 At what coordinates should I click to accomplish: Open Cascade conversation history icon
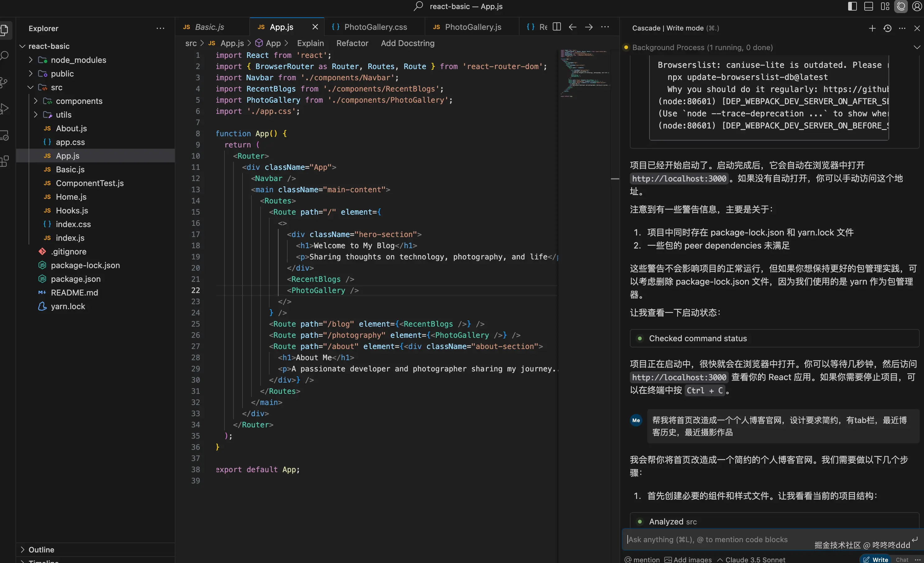coord(887,28)
